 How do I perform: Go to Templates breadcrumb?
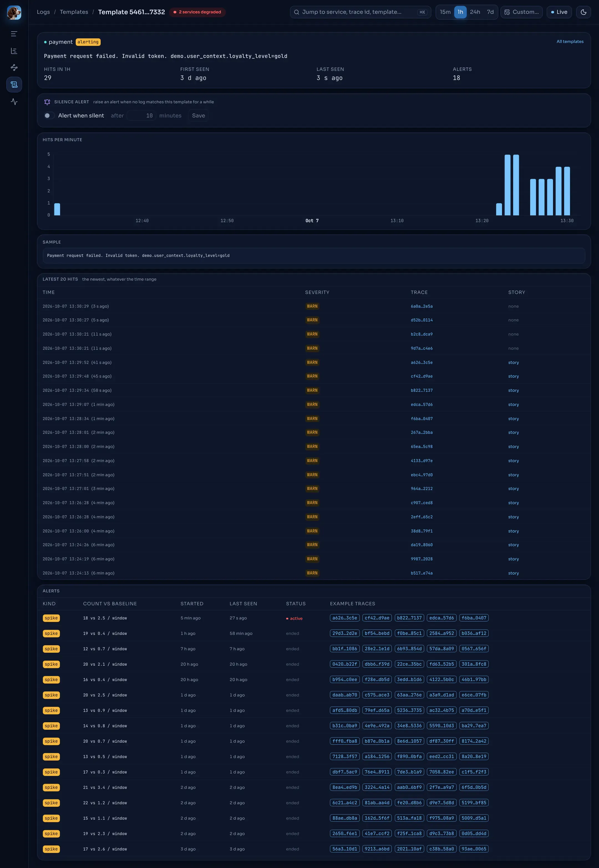click(x=74, y=12)
